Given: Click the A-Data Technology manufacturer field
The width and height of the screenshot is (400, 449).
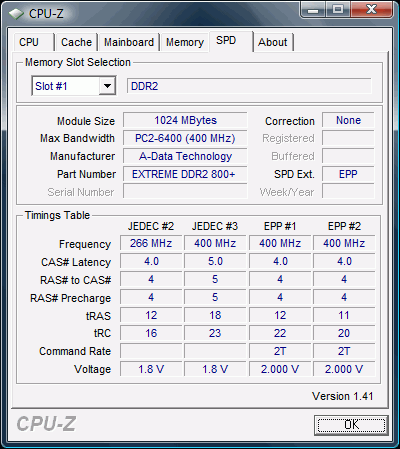Looking at the screenshot, I should click(x=185, y=156).
